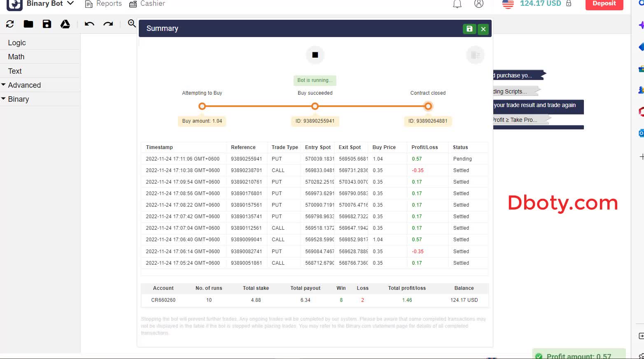The image size is (644, 359).
Task: Open notifications via the bell icon
Action: 457,4
